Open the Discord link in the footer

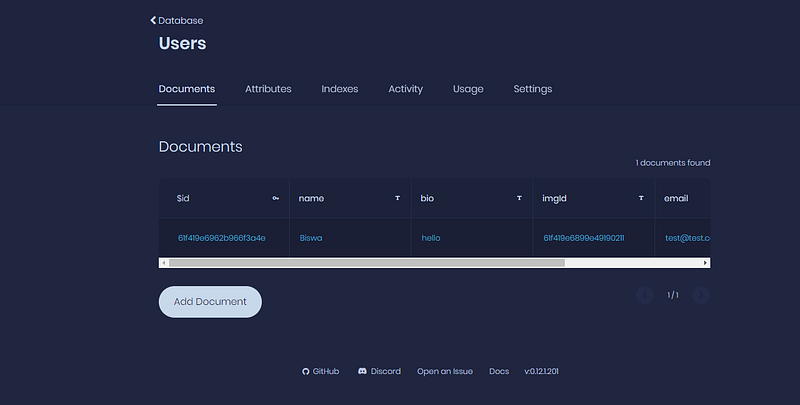coord(379,371)
